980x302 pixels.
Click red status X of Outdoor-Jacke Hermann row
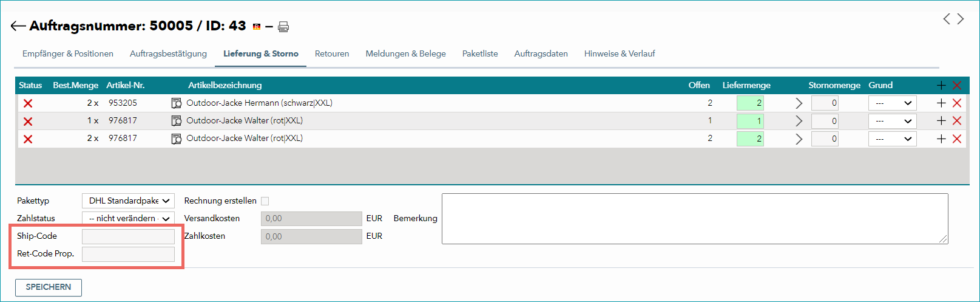click(x=28, y=103)
